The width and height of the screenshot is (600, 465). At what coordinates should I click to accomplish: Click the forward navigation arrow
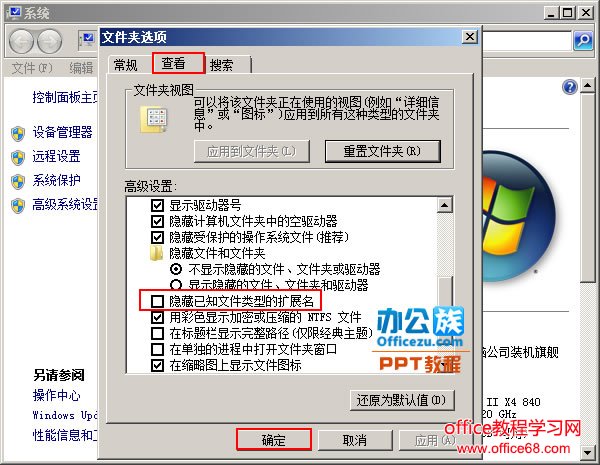click(49, 41)
